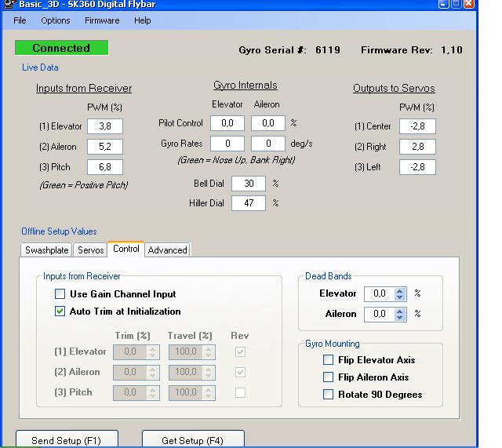Click the 'Live Data' section label
This screenshot has width=502, height=448.
(40, 67)
